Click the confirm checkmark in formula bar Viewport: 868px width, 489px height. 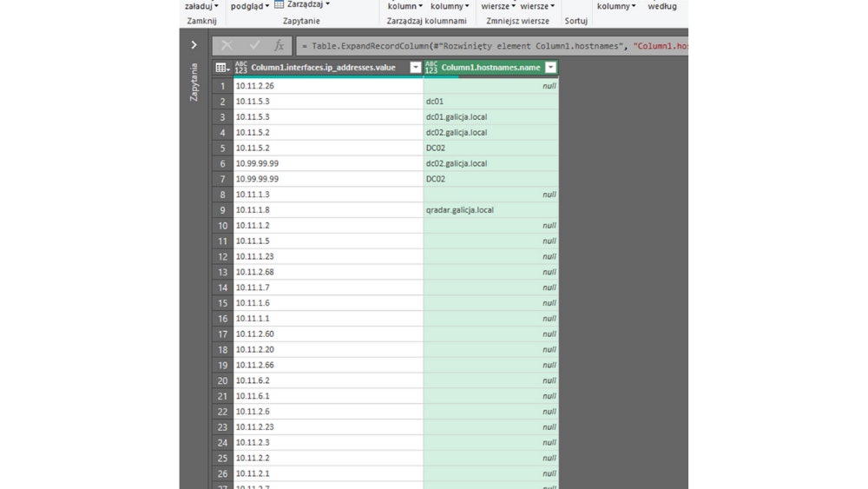tap(254, 45)
